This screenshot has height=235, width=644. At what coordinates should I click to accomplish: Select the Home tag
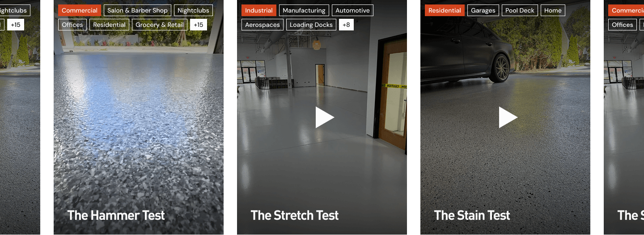[553, 10]
